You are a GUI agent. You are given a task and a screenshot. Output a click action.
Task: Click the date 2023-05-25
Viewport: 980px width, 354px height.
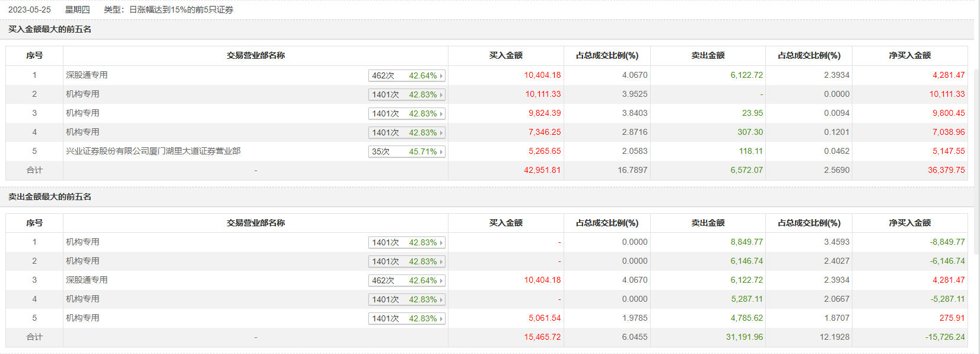pyautogui.click(x=30, y=10)
